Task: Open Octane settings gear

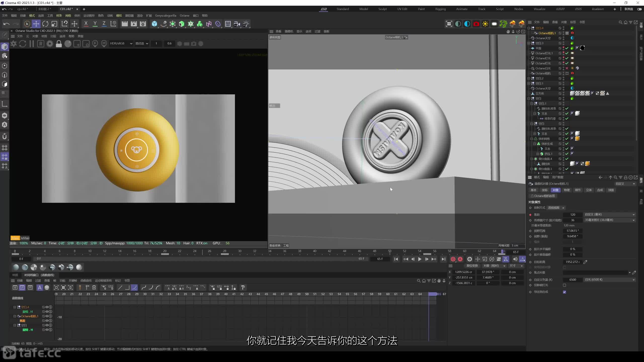Action: pyautogui.click(x=50, y=44)
